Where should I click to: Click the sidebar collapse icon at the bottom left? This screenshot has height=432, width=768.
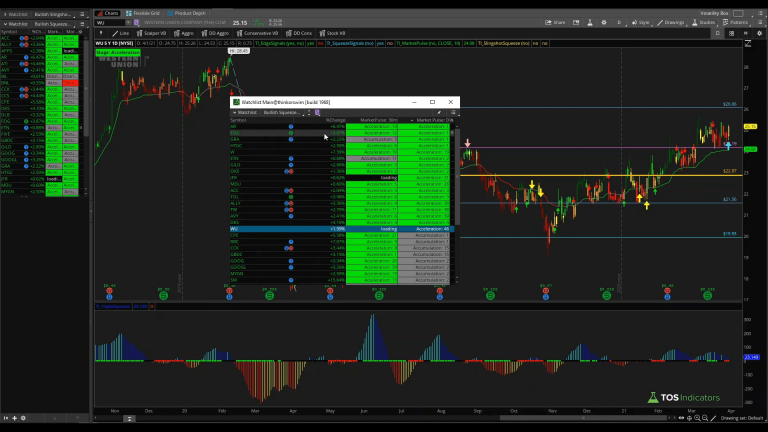pos(6,418)
